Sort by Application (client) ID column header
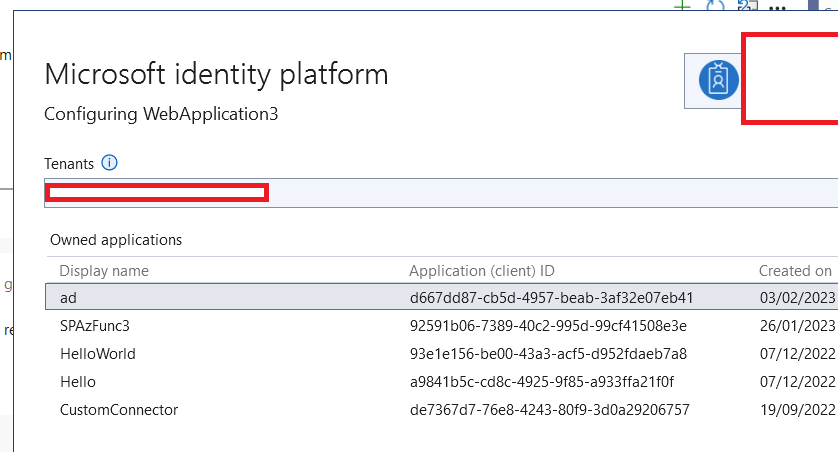The image size is (838, 452). click(x=482, y=271)
